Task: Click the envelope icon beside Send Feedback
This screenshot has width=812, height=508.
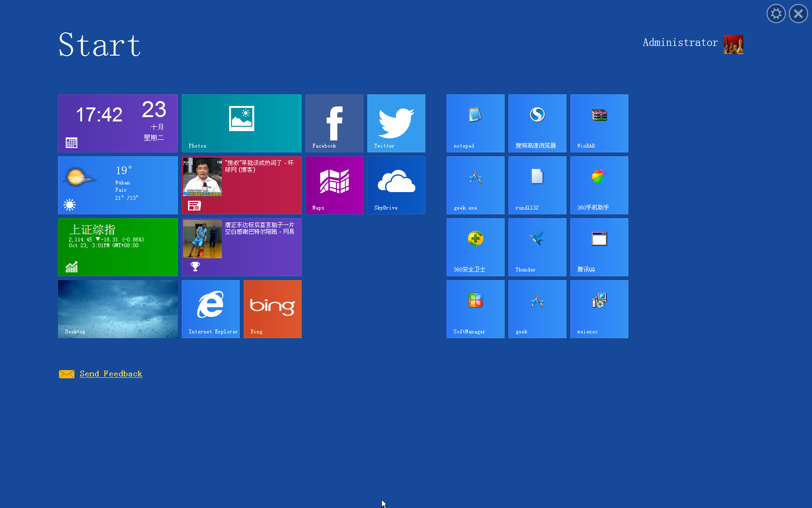Action: point(67,374)
